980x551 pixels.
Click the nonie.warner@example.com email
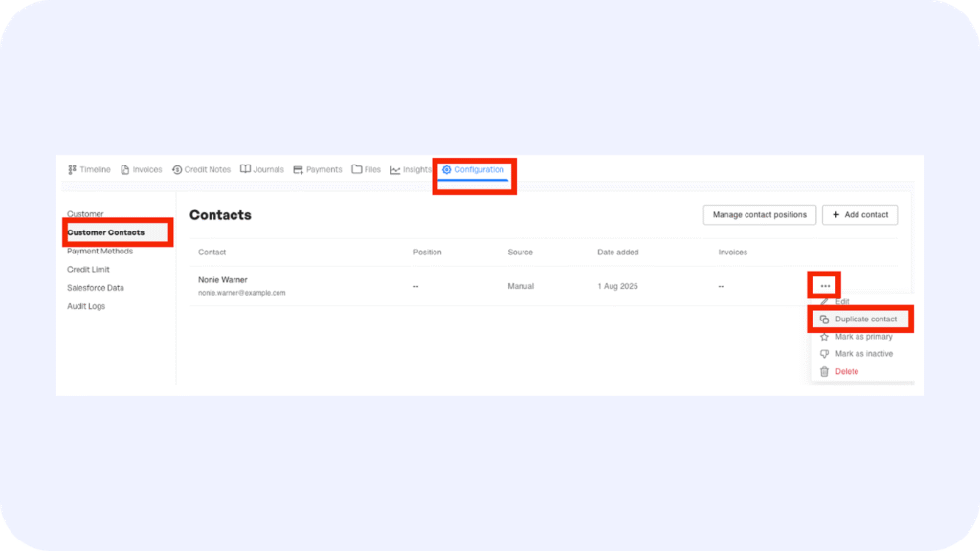tap(241, 293)
